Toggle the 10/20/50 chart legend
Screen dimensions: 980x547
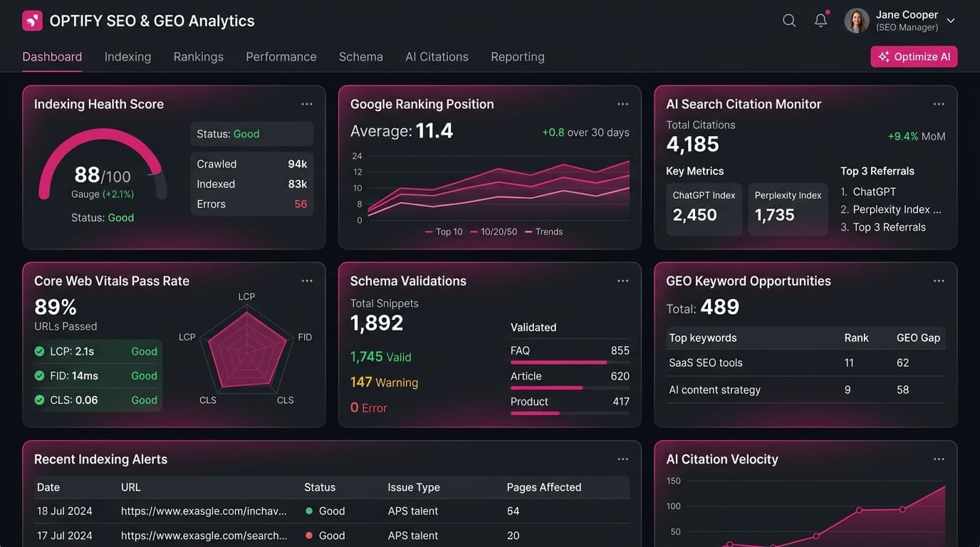click(494, 231)
